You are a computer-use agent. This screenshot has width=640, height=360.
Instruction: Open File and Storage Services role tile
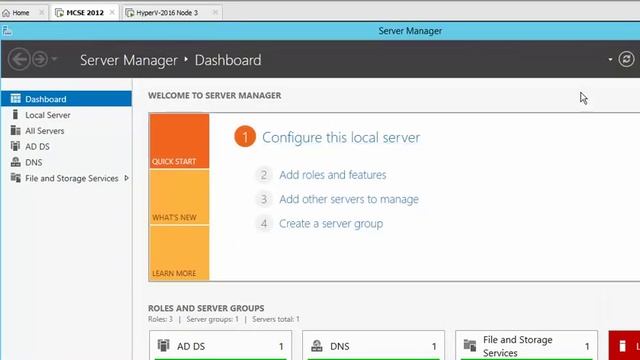click(527, 346)
